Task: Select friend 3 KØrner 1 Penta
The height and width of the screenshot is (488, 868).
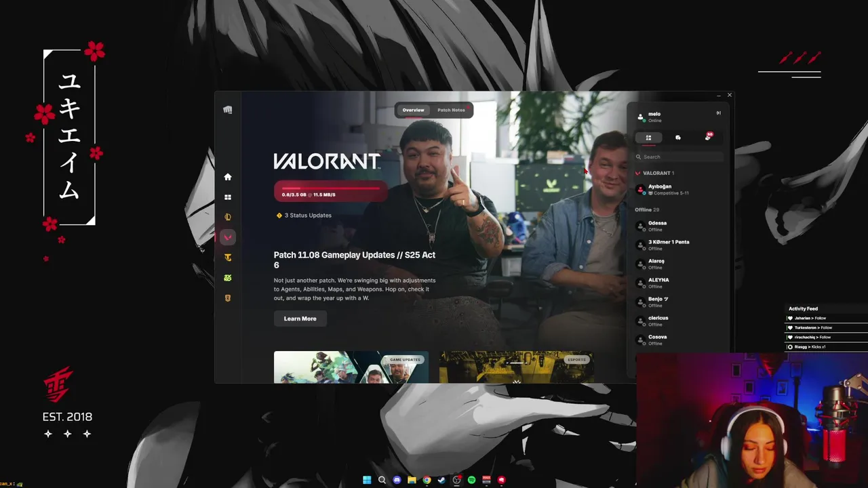Action: tap(679, 245)
